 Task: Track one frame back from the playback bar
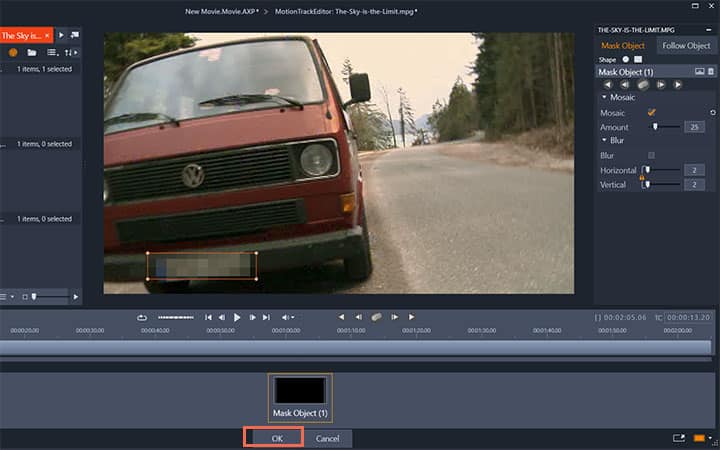(x=358, y=317)
